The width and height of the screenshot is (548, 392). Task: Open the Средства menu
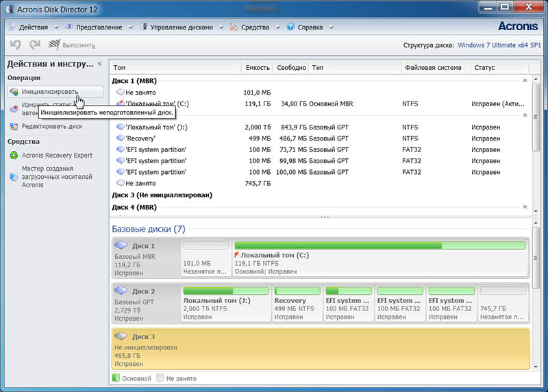point(255,27)
